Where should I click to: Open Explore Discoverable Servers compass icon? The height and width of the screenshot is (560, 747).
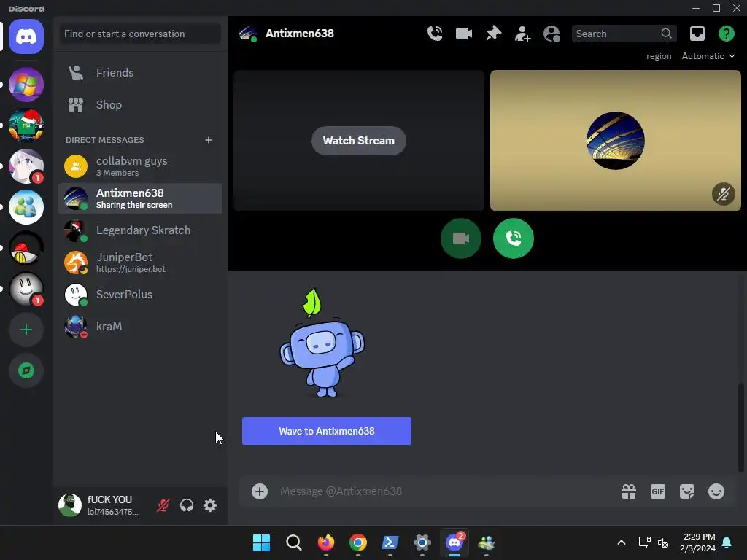26,370
